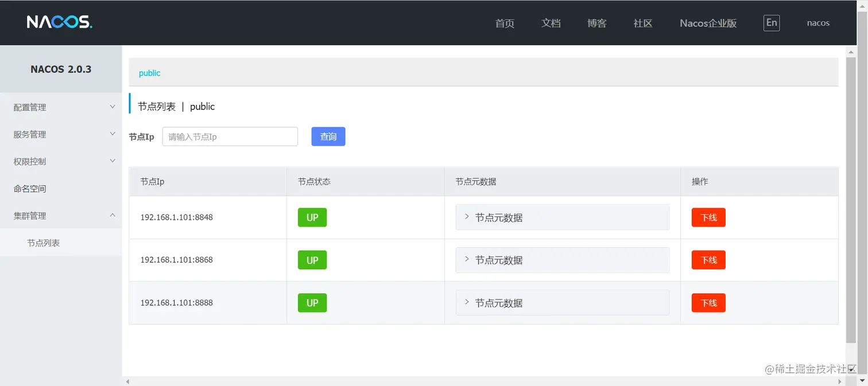Expand the 服务管理 sidebar menu
The height and width of the screenshot is (386, 868).
pyautogui.click(x=61, y=134)
